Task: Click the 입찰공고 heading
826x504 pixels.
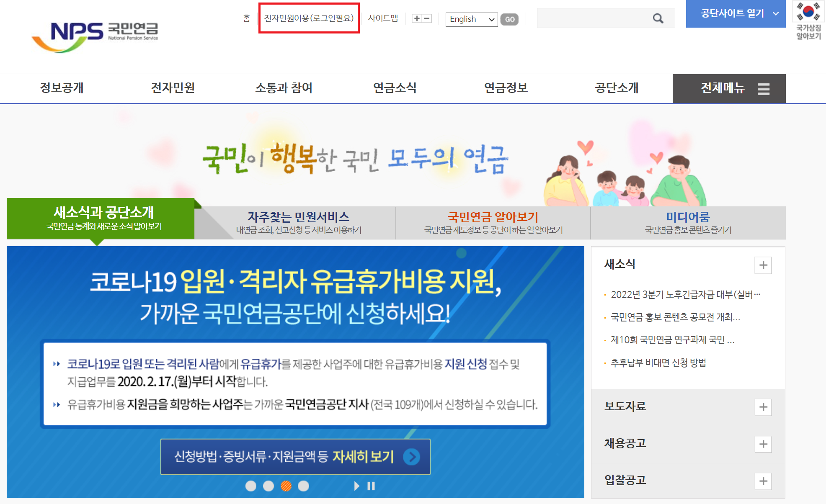Action: pyautogui.click(x=625, y=480)
